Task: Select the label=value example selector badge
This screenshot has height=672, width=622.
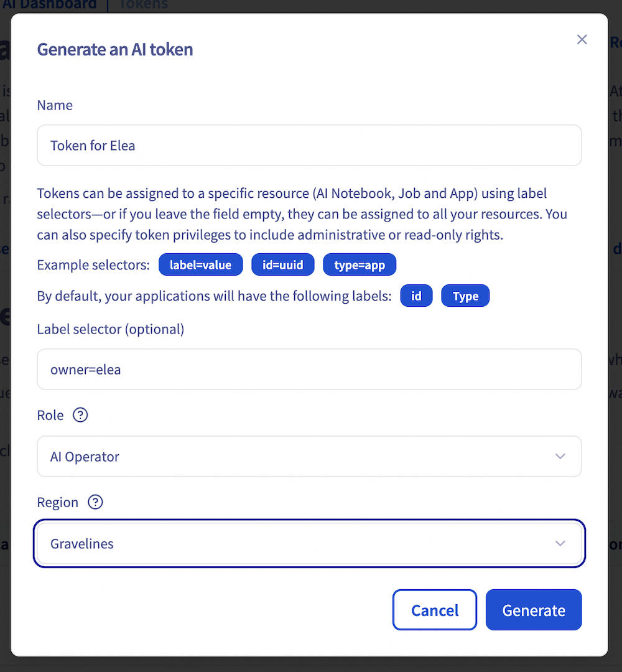Action: click(200, 264)
